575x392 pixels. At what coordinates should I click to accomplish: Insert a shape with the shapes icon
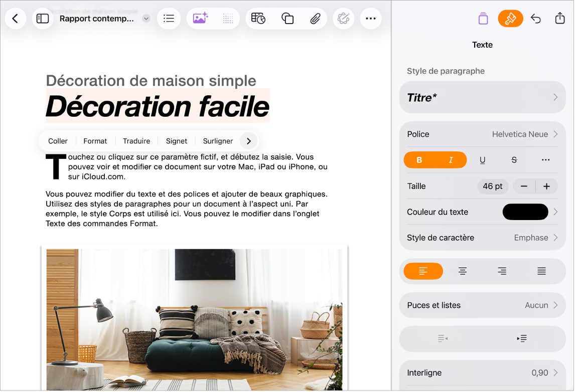287,19
